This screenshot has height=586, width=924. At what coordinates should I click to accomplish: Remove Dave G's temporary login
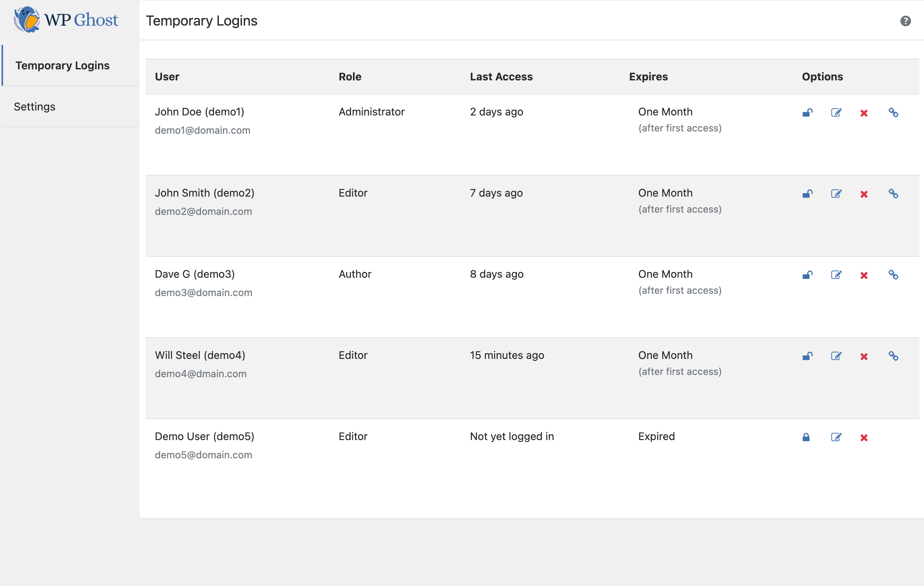pyautogui.click(x=864, y=275)
